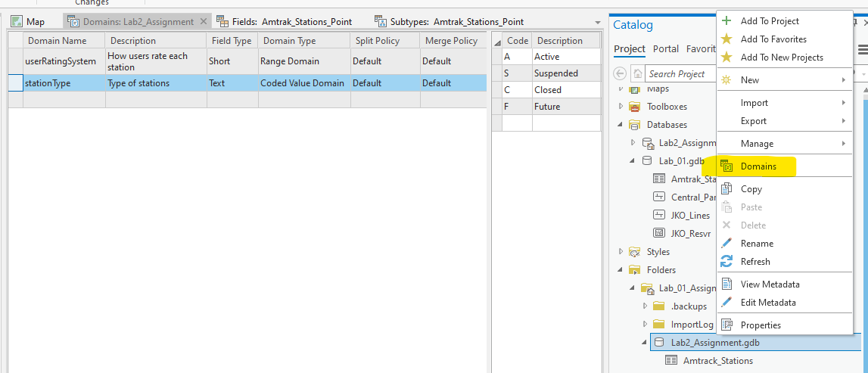This screenshot has width=868, height=373.
Task: Click the Rename pencil icon
Action: click(726, 244)
